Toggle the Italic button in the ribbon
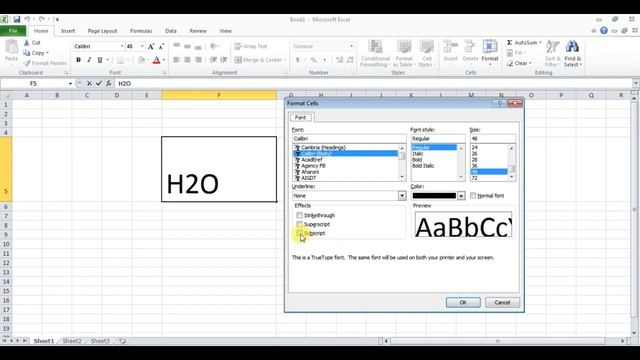 pos(89,60)
